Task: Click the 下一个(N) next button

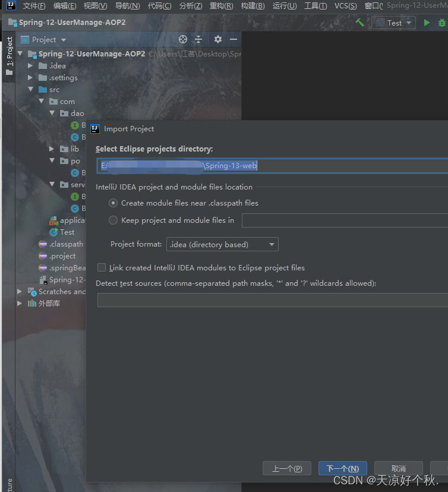Action: click(x=343, y=468)
